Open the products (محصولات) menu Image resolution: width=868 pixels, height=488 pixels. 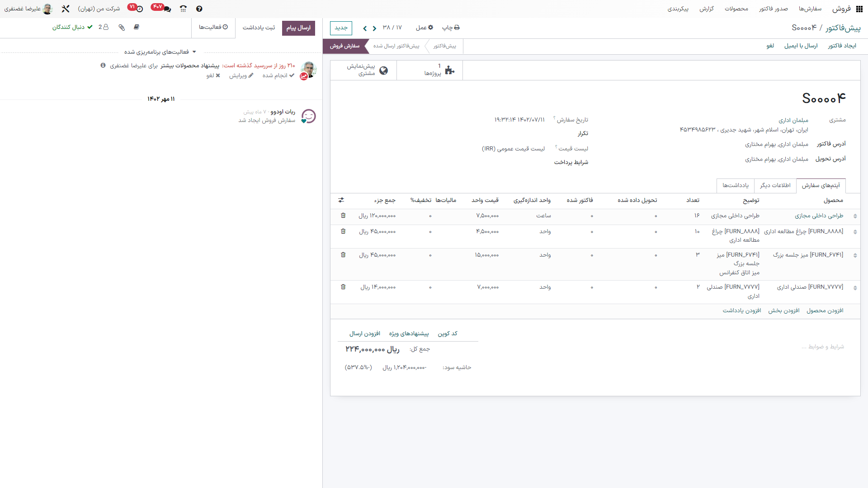[736, 9]
